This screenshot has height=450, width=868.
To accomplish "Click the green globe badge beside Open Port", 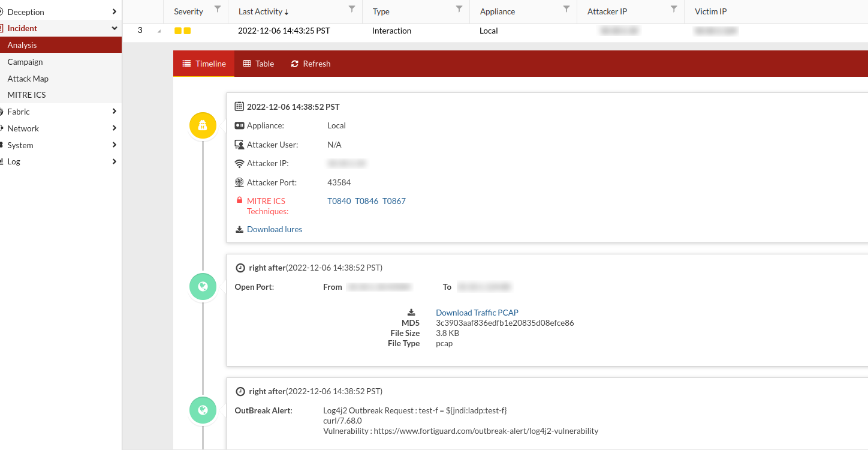I will tap(203, 286).
